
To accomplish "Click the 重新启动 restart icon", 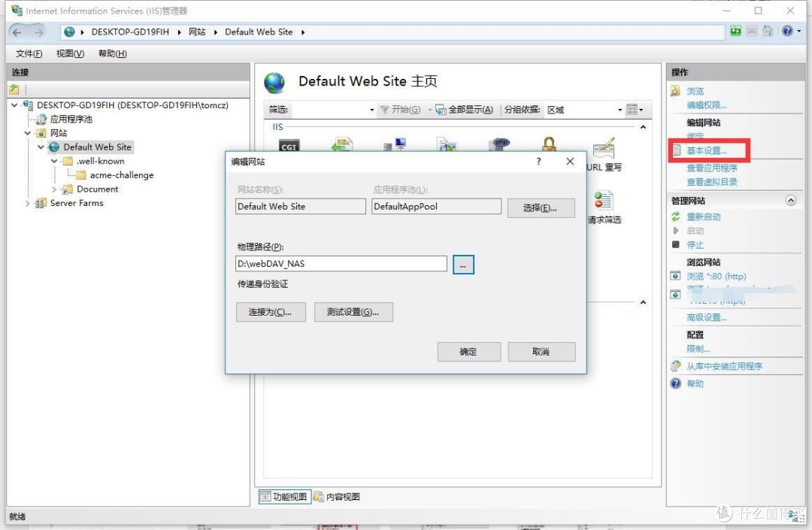I will (x=676, y=217).
